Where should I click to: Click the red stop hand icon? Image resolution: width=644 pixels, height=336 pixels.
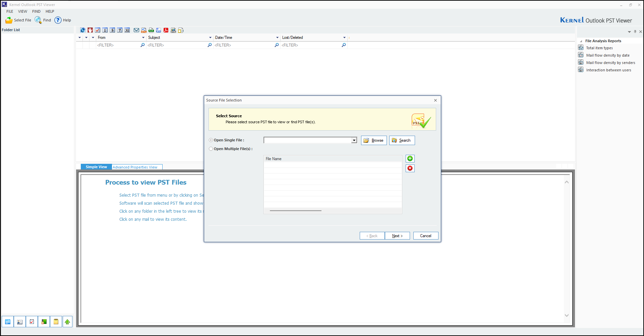[90, 30]
